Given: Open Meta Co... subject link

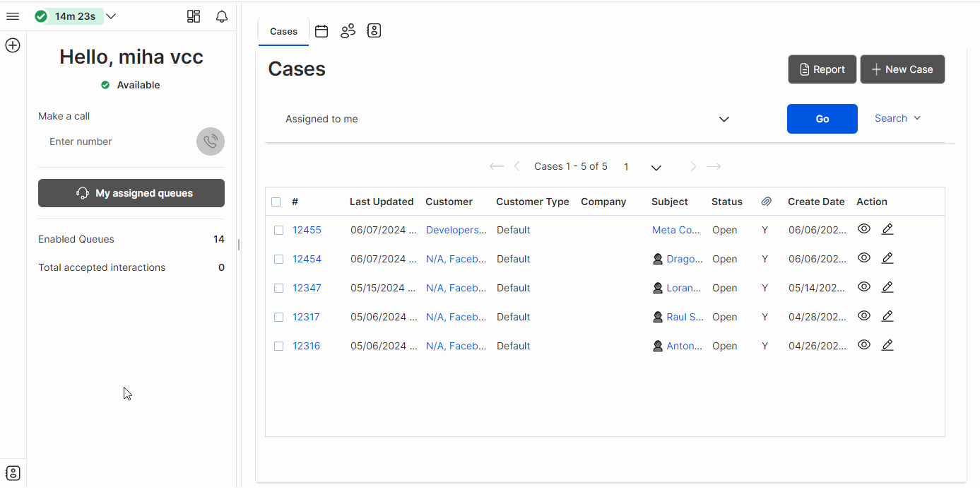Looking at the screenshot, I should point(676,230).
